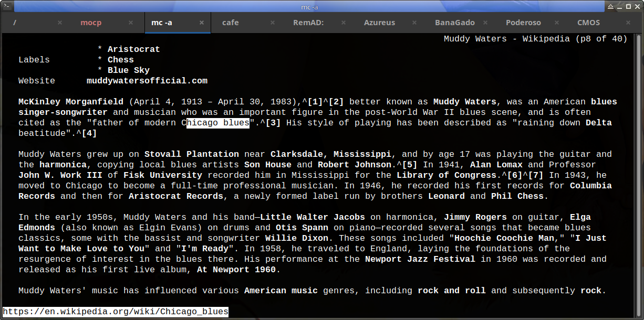Follow the Aristocrat Records link
644x320 pixels.
tap(176, 196)
